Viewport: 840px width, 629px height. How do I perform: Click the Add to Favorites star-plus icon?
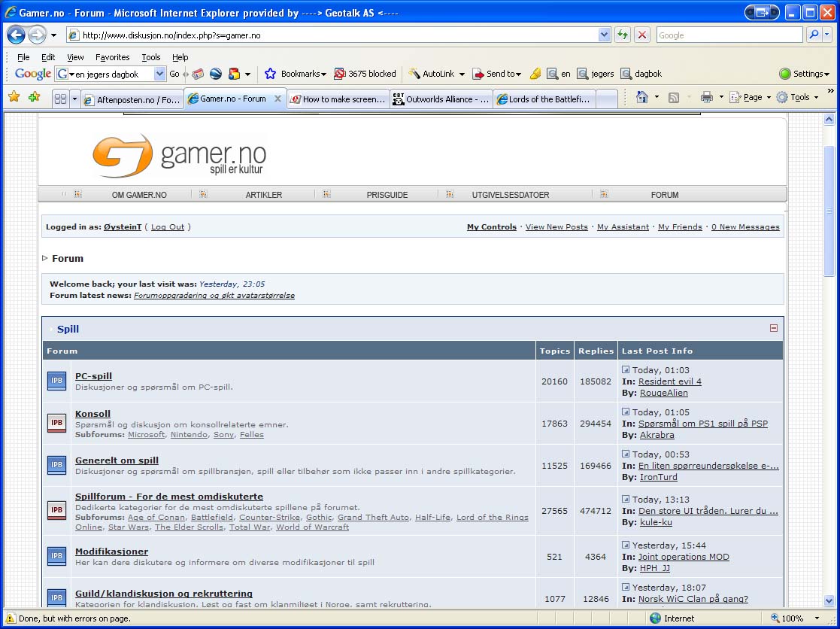(x=35, y=97)
